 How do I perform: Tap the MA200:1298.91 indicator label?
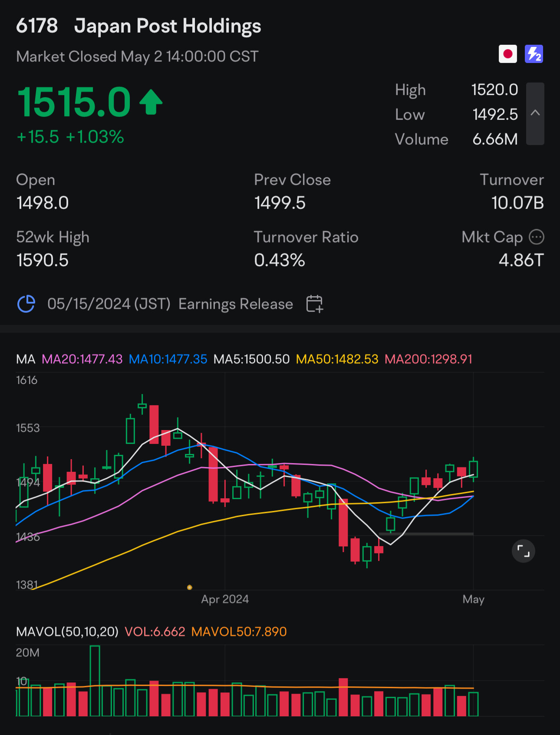click(x=428, y=359)
